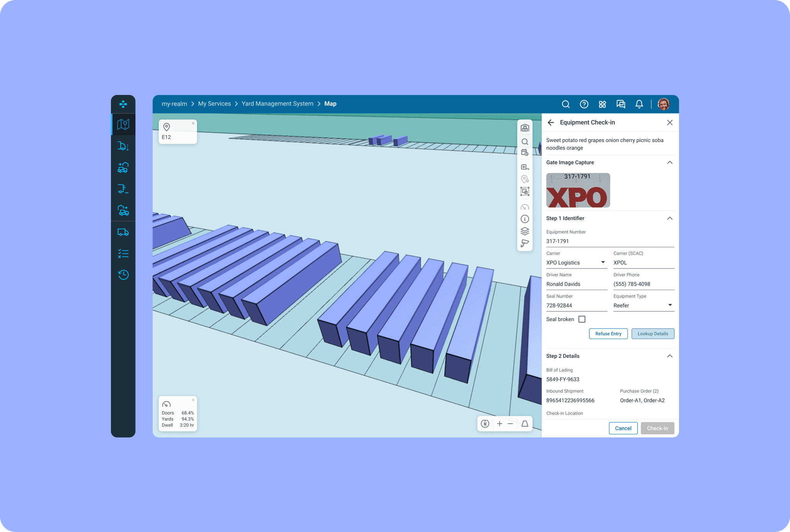Image resolution: width=790 pixels, height=532 pixels.
Task: Open the checklist tasks sidebar icon
Action: (x=123, y=253)
